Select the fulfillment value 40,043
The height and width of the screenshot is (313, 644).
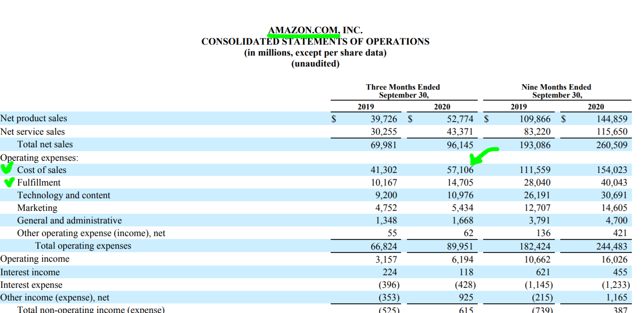click(614, 183)
